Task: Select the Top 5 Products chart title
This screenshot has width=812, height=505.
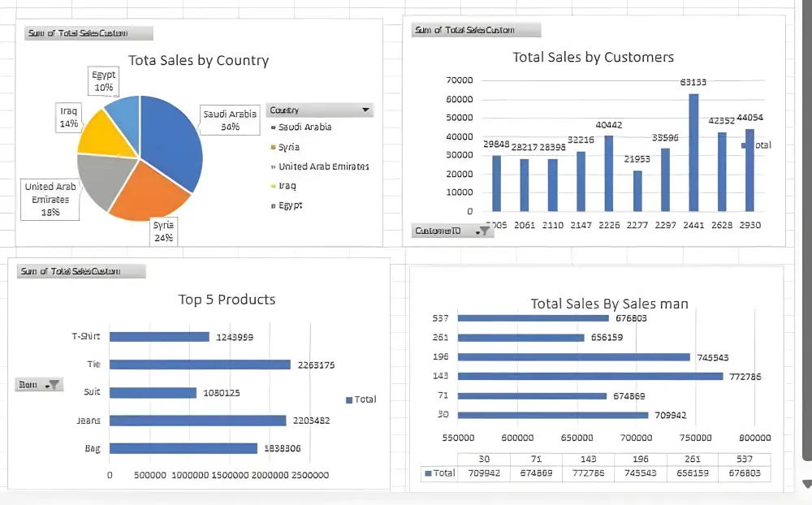Action: click(227, 300)
